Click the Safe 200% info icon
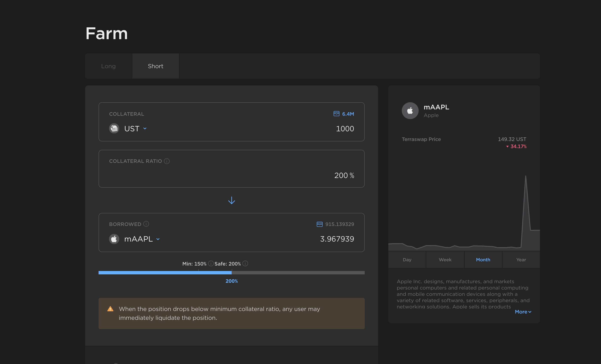Screen dimensions: 601x364 245,264
